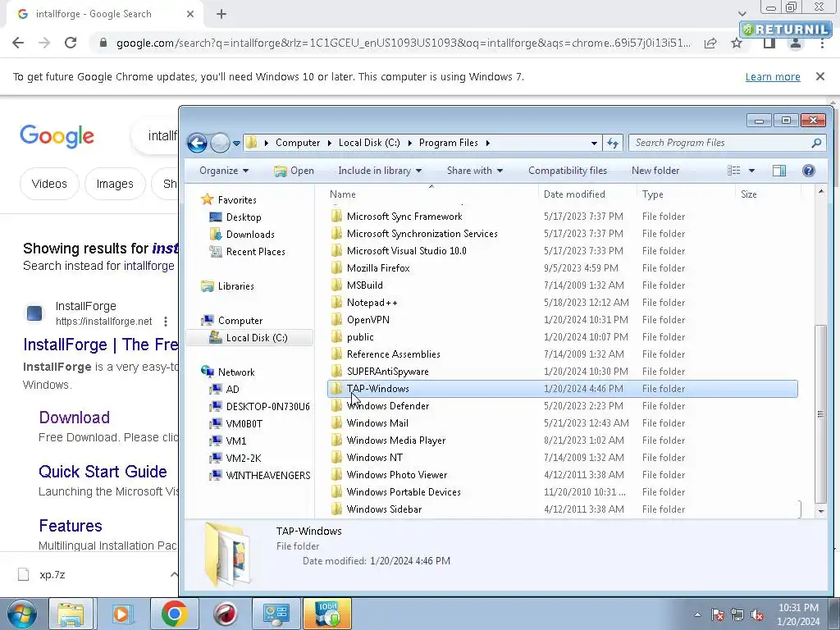The height and width of the screenshot is (630, 840).
Task: Select Downloads in Favorites
Action: pyautogui.click(x=249, y=234)
